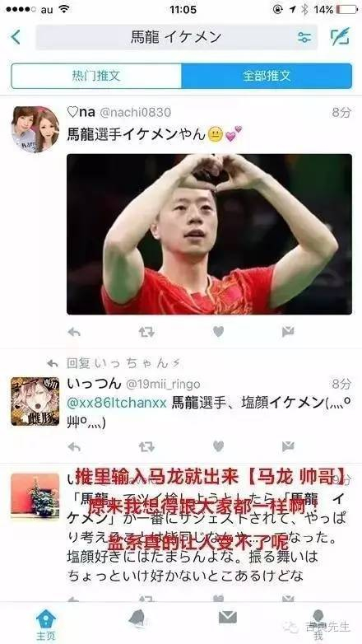
Task: View nachi0830's profile avatar
Action: click(x=35, y=130)
